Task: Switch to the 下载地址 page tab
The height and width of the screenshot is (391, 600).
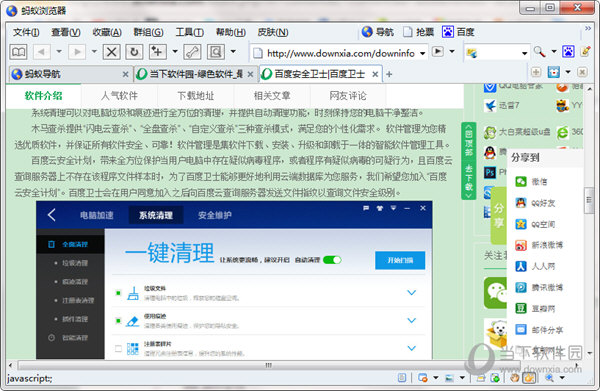Action: pyautogui.click(x=196, y=96)
